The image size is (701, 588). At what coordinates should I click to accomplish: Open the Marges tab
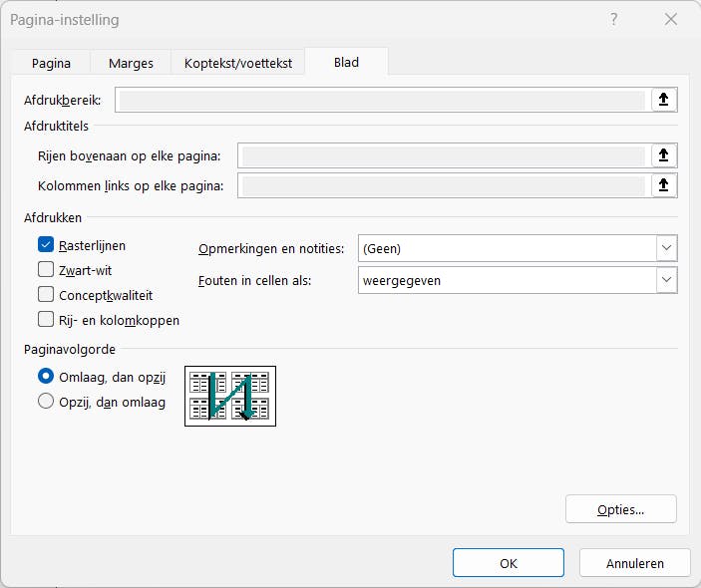click(131, 63)
